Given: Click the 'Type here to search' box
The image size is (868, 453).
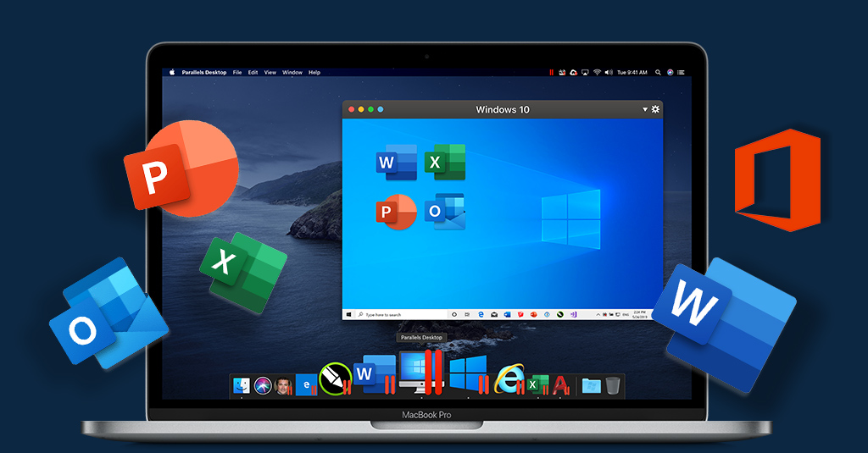Looking at the screenshot, I should [x=401, y=315].
